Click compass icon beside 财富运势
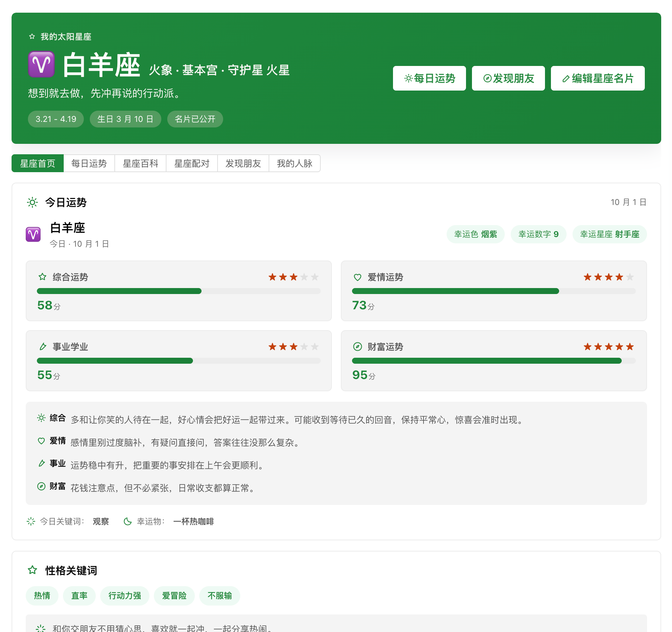672x632 pixels. point(358,347)
